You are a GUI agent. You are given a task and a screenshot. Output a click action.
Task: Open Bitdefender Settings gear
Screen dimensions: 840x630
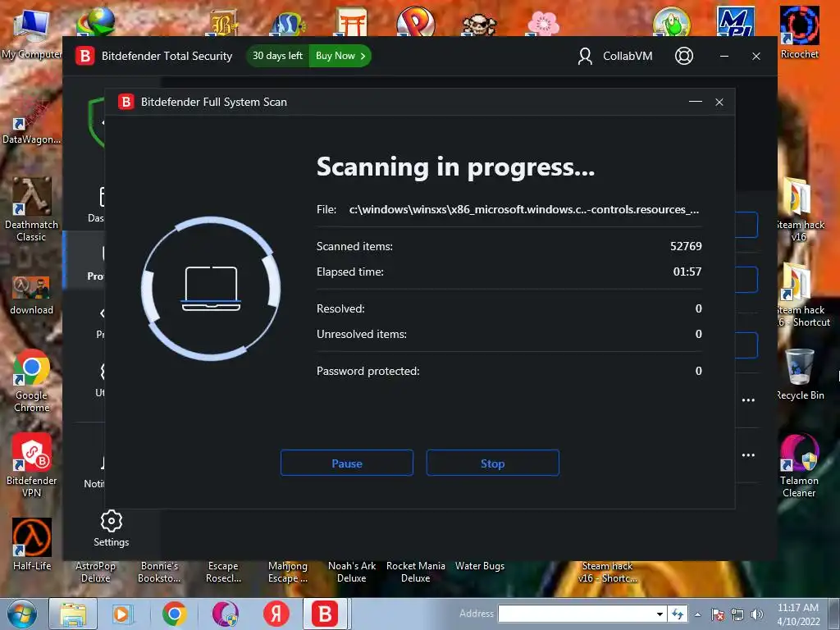pyautogui.click(x=112, y=528)
